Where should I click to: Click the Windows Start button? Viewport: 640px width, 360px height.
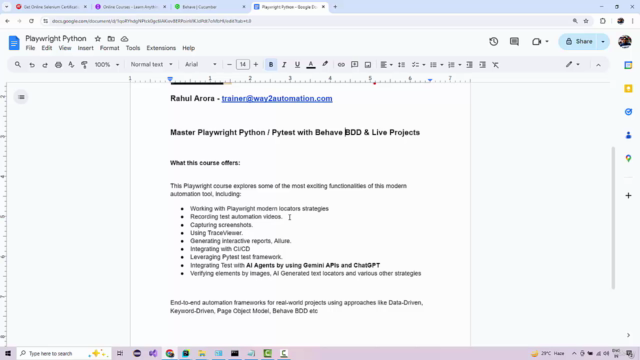8,353
